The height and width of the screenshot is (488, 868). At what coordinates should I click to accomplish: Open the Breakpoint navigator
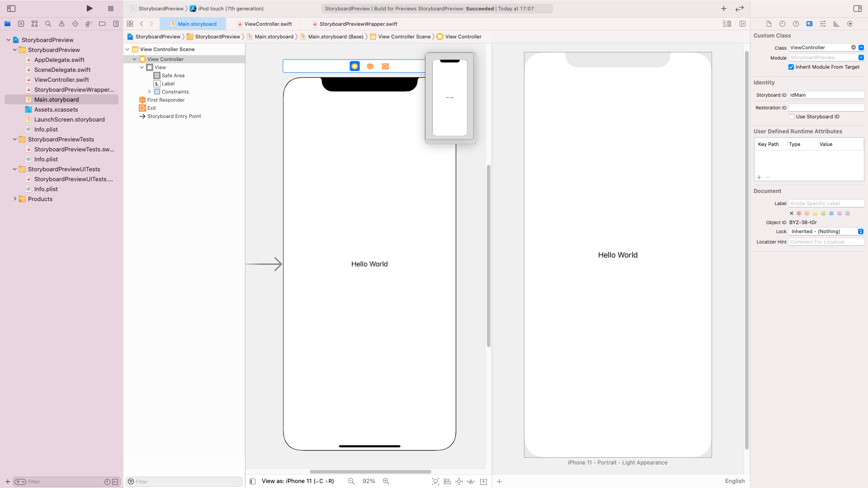pos(75,23)
